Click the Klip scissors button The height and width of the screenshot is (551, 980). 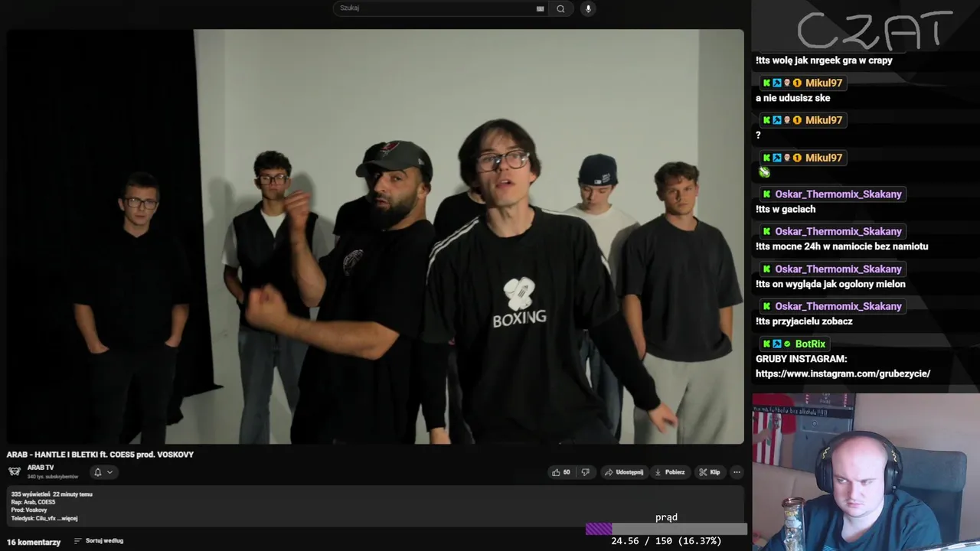[x=710, y=472]
